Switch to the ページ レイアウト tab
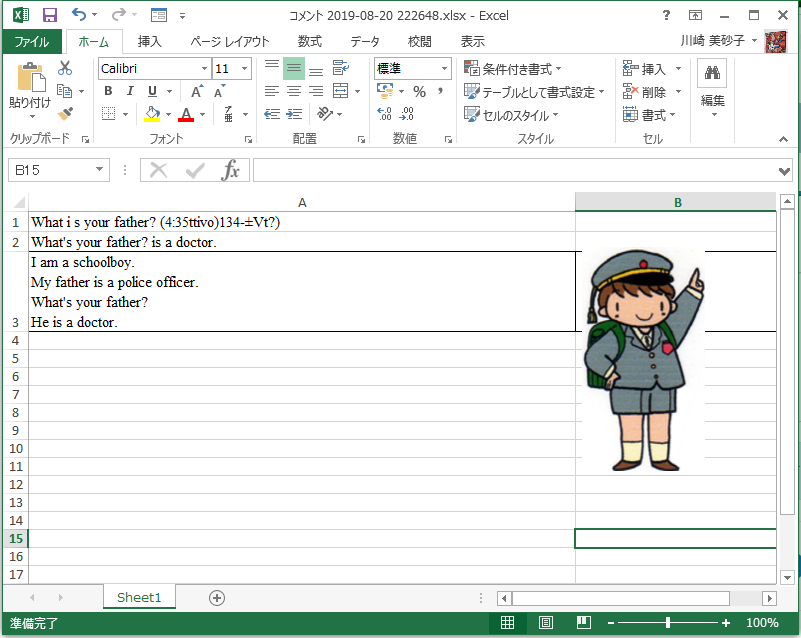Viewport: 801px width, 638px height. click(230, 41)
